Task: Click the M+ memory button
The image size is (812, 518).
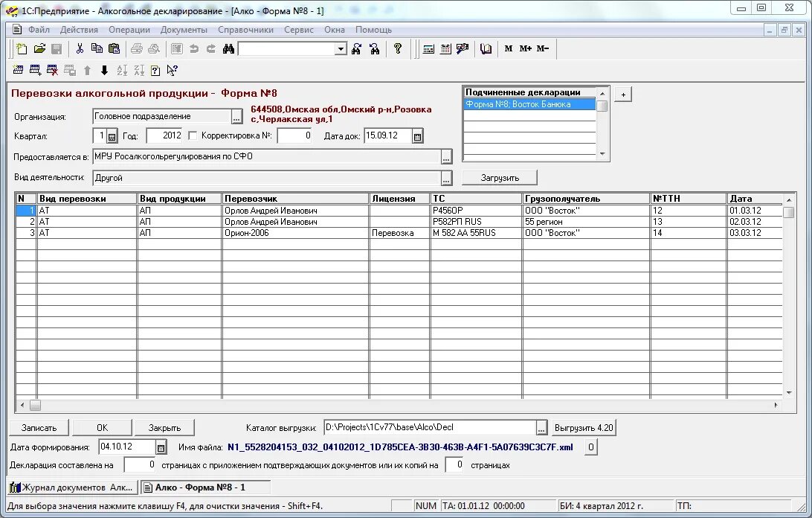Action: 526,48
